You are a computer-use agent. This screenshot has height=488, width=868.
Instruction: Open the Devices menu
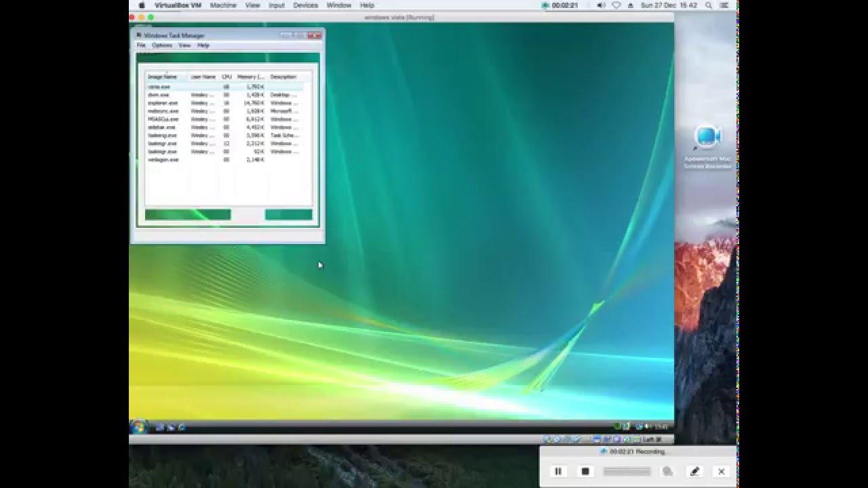(305, 5)
